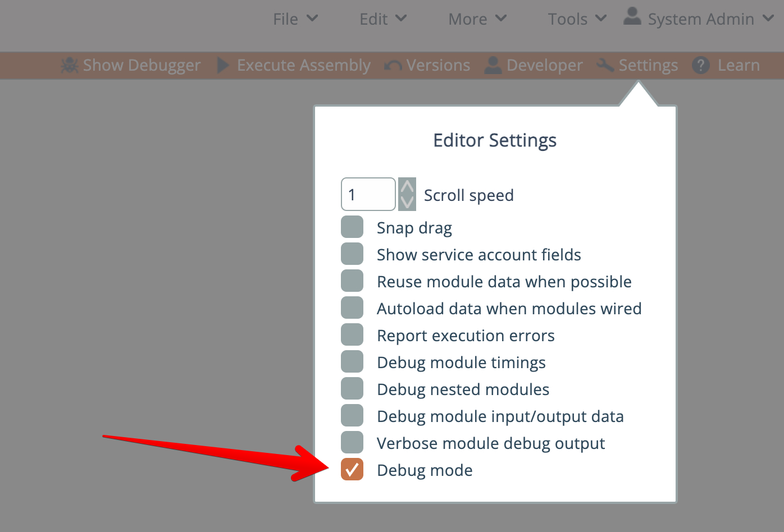Decrease scroll speed with down arrow
This screenshot has width=784, height=532.
[x=407, y=203]
